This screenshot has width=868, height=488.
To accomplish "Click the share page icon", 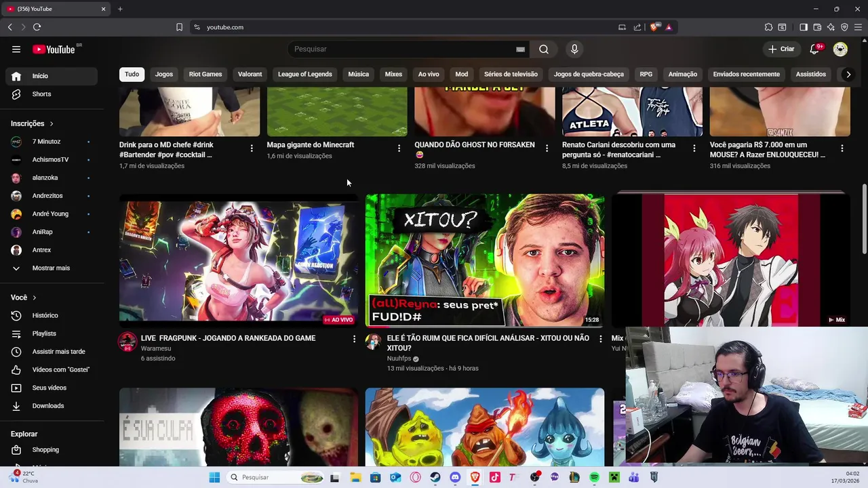I will pyautogui.click(x=637, y=27).
